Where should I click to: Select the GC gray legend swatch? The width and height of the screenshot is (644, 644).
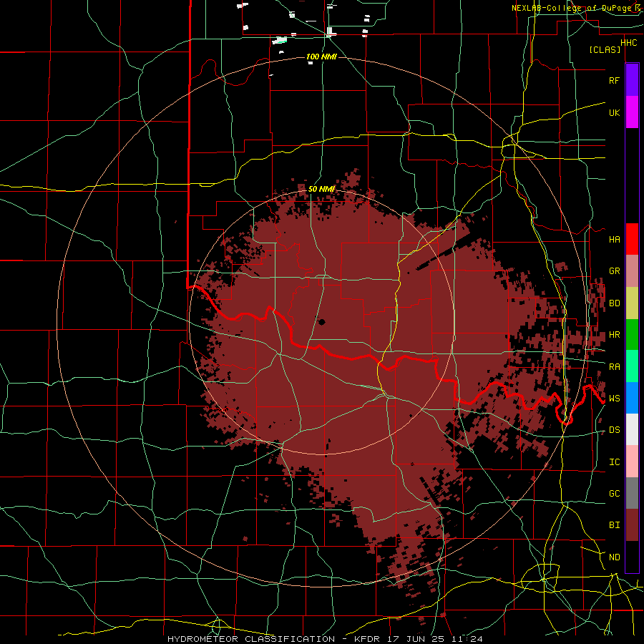click(632, 493)
